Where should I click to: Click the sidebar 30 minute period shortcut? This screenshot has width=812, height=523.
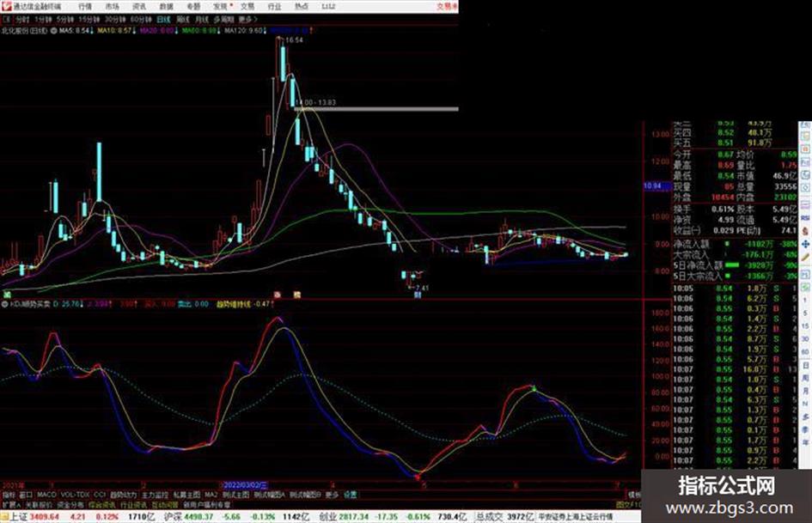[x=805, y=338]
